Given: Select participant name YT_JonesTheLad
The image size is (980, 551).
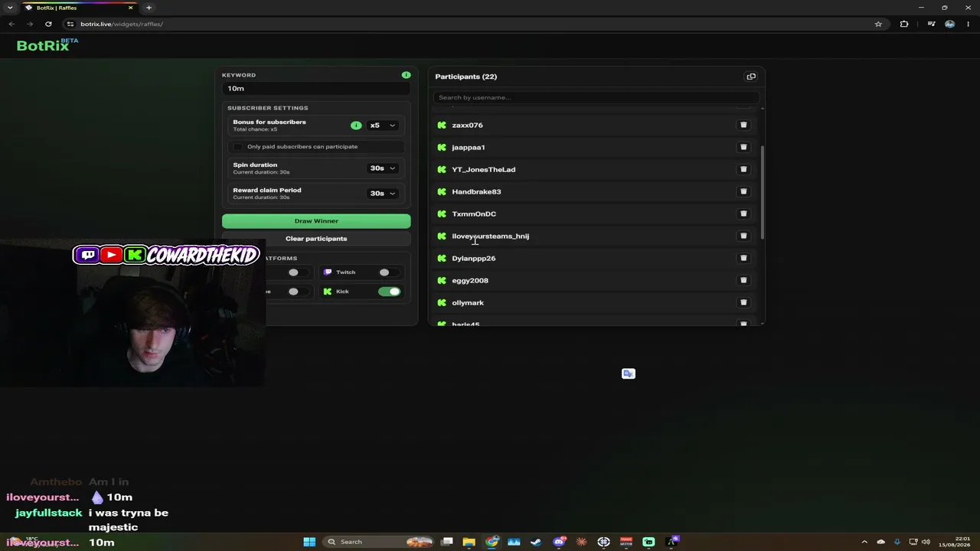Looking at the screenshot, I should point(484,169).
